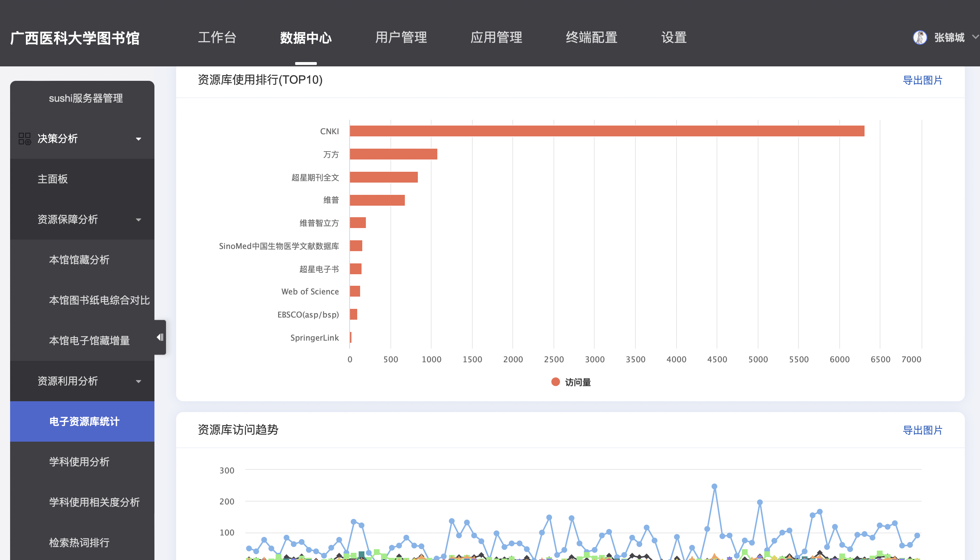Screen dimensions: 980x560
Task: Collapse sidebar with arrow handle
Action: point(160,337)
